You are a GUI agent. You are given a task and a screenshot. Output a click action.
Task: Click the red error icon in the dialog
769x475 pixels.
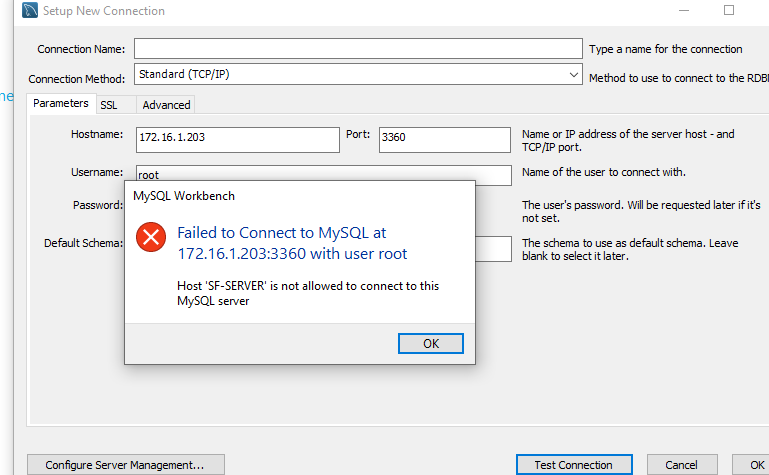(x=151, y=237)
